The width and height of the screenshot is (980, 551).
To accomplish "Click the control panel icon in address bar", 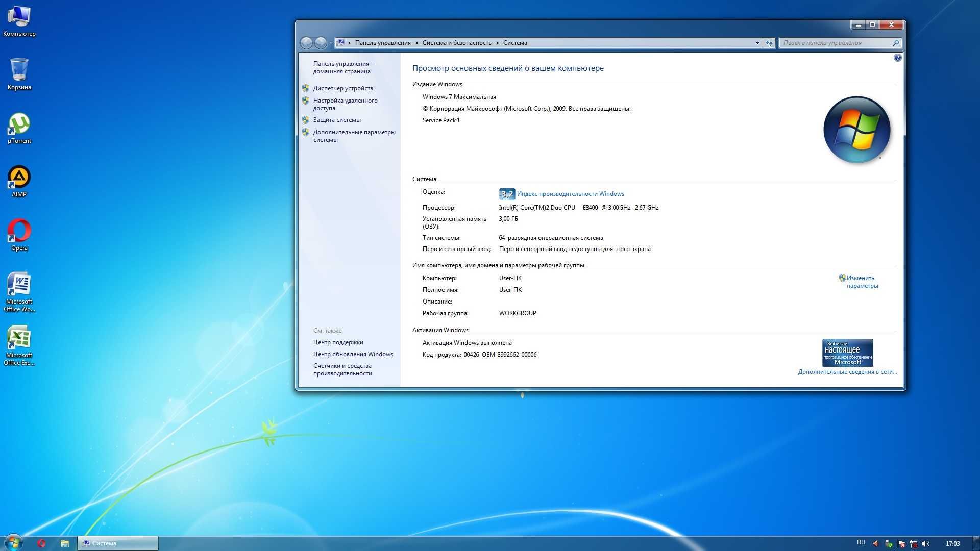I will point(340,43).
